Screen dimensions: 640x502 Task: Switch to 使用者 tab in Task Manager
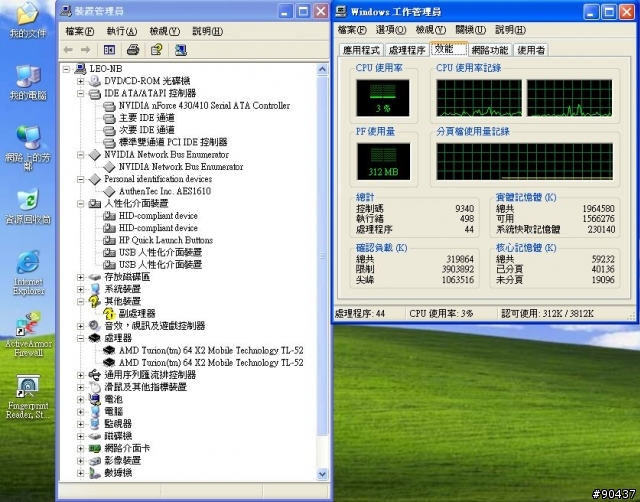point(531,50)
